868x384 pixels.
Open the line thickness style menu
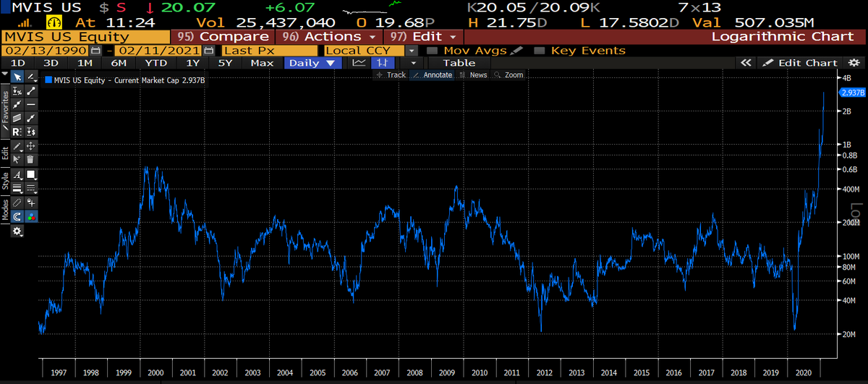[x=17, y=188]
